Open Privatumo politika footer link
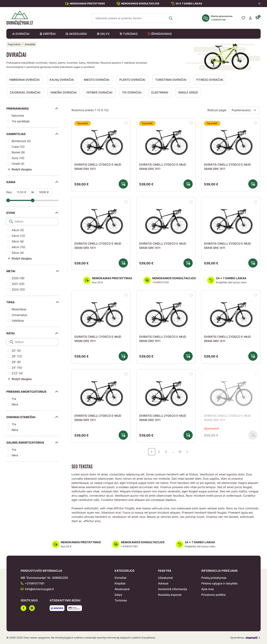Image resolution: width=267 pixels, height=644 pixels. [x=213, y=595]
